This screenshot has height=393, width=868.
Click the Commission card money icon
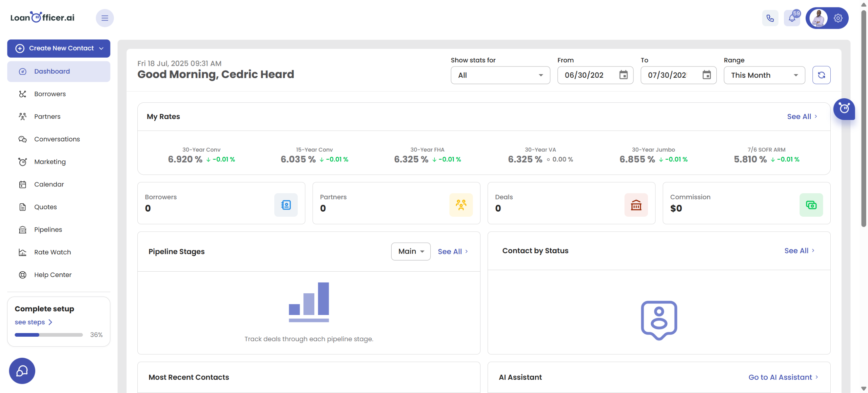pyautogui.click(x=811, y=205)
